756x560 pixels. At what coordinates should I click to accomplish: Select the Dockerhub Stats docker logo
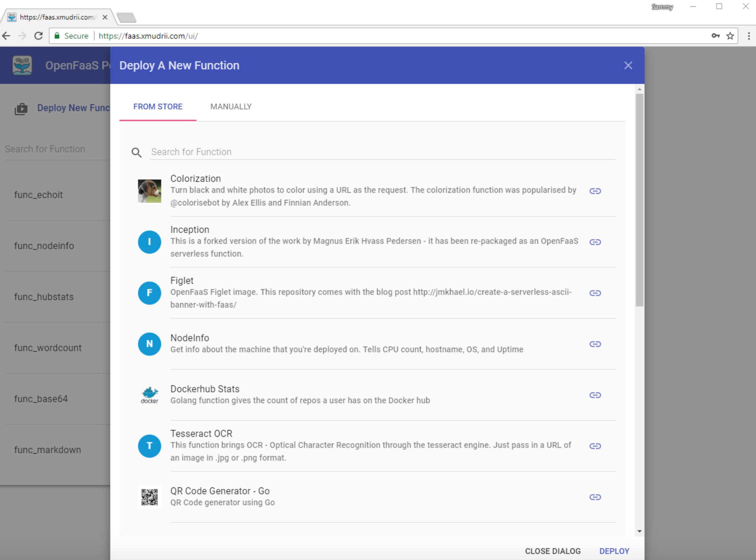click(150, 395)
